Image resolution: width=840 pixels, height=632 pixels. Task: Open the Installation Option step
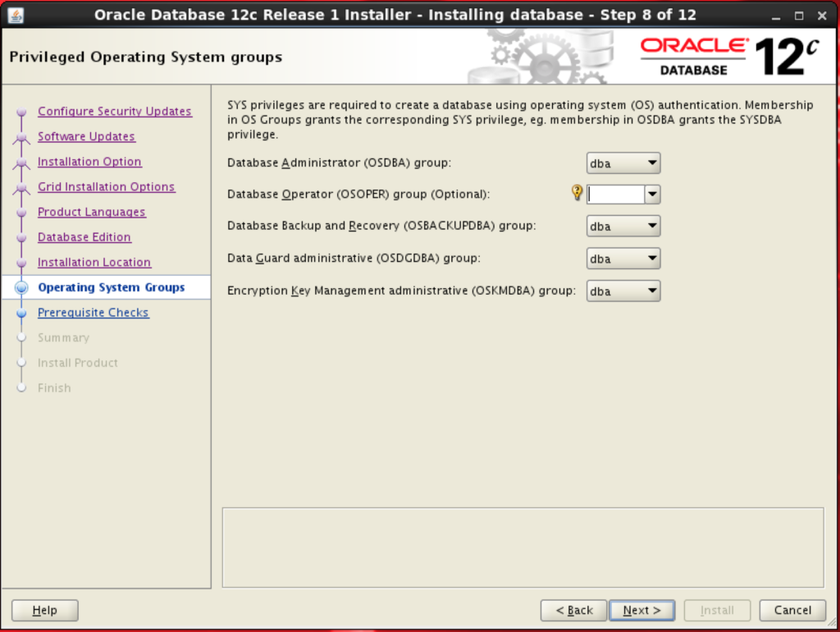point(89,162)
